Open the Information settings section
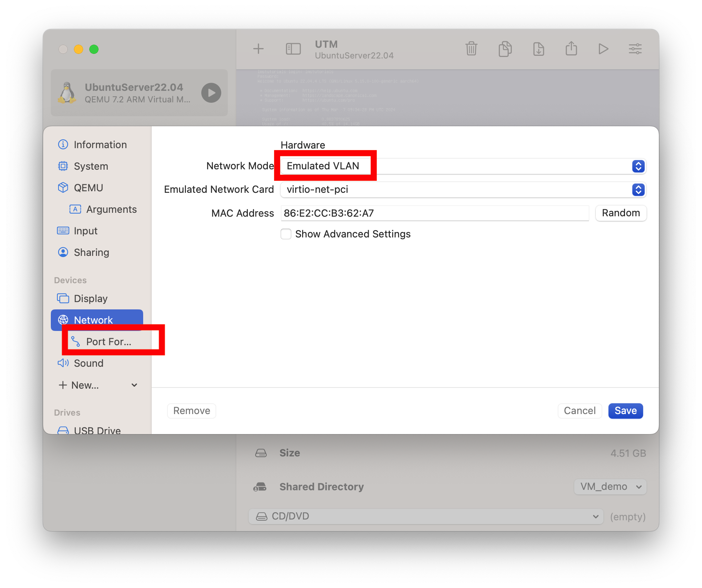 coord(97,145)
